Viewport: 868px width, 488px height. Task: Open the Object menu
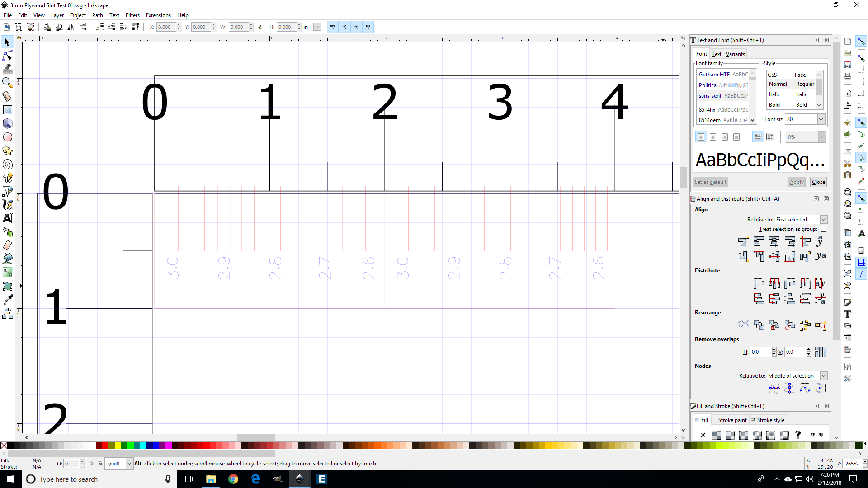[78, 15]
